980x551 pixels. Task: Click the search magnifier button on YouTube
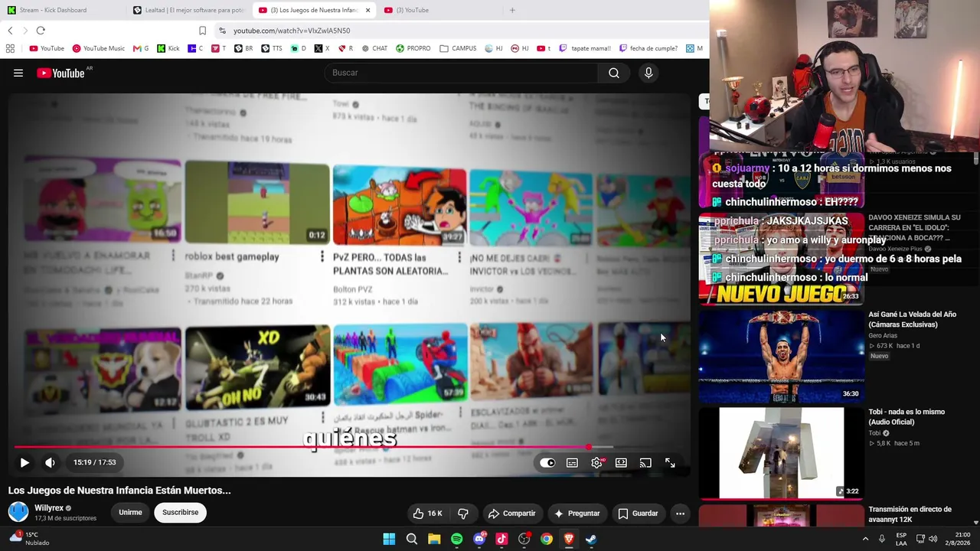614,73
